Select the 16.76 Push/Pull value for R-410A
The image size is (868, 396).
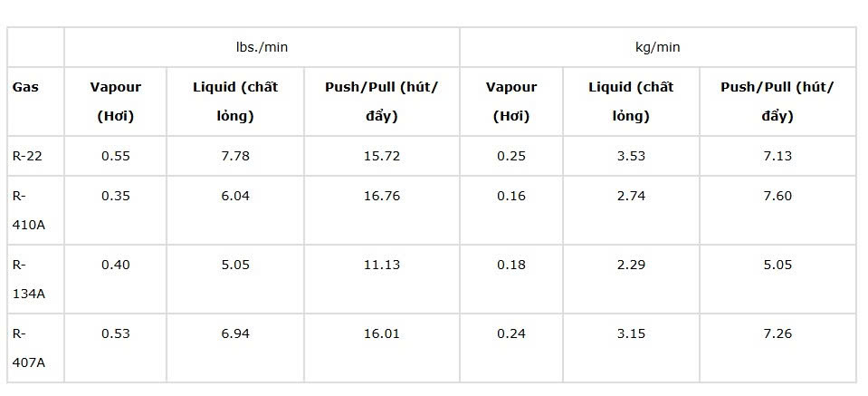click(x=381, y=196)
